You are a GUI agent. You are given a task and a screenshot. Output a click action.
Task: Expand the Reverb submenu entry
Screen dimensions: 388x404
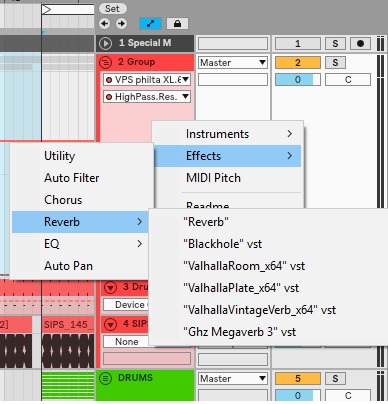(x=80, y=222)
